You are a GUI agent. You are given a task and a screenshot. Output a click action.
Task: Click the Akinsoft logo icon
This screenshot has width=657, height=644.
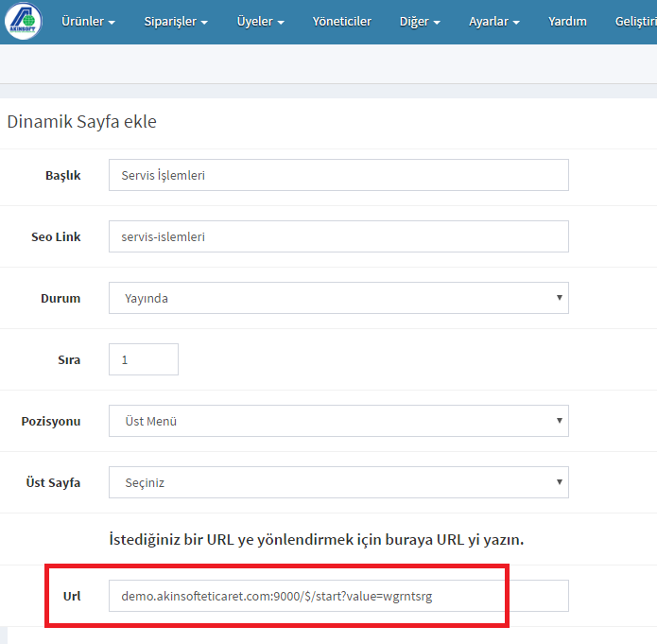23,22
